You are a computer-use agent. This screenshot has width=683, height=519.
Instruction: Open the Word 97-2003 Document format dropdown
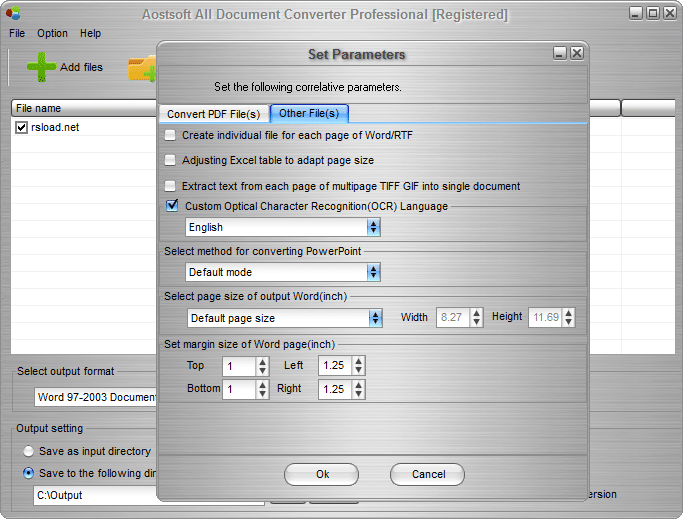click(95, 397)
